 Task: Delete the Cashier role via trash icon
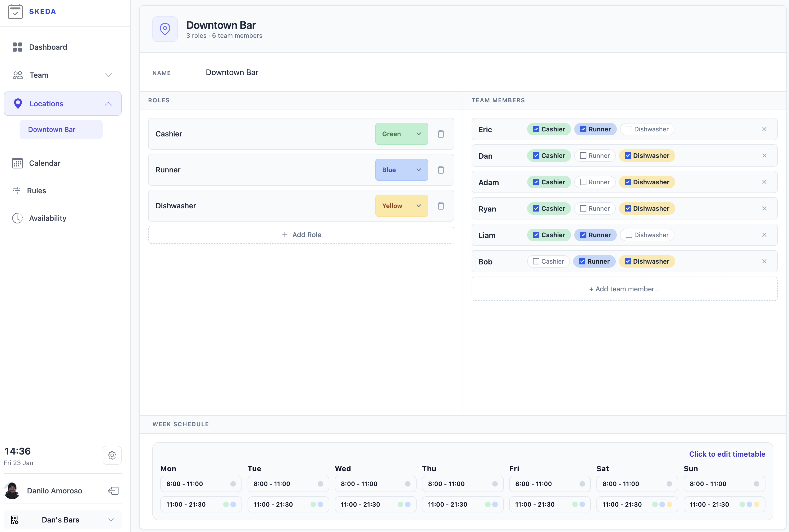click(441, 134)
